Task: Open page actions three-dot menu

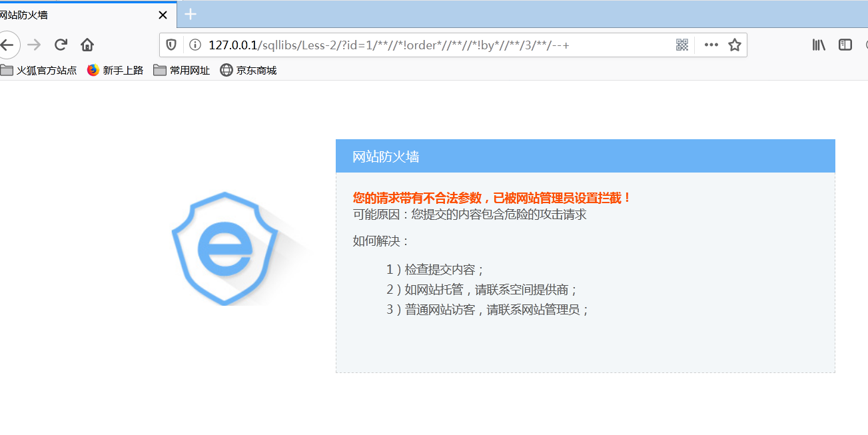Action: point(711,45)
